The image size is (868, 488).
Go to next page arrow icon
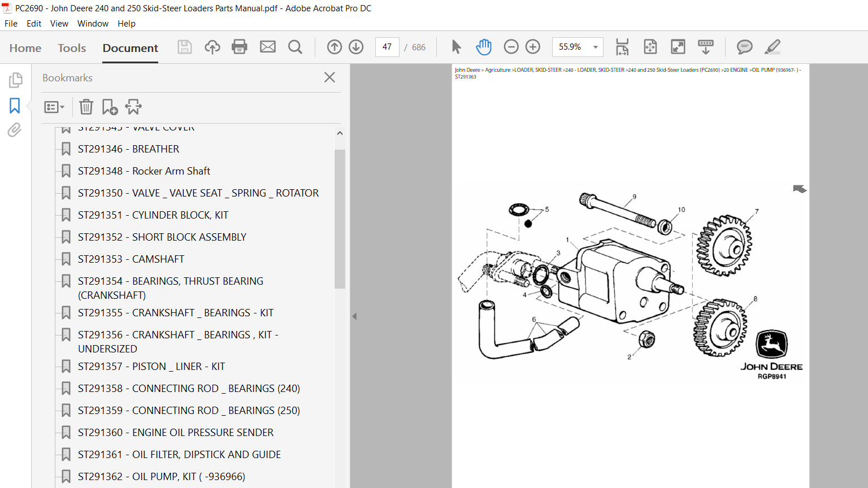(356, 47)
